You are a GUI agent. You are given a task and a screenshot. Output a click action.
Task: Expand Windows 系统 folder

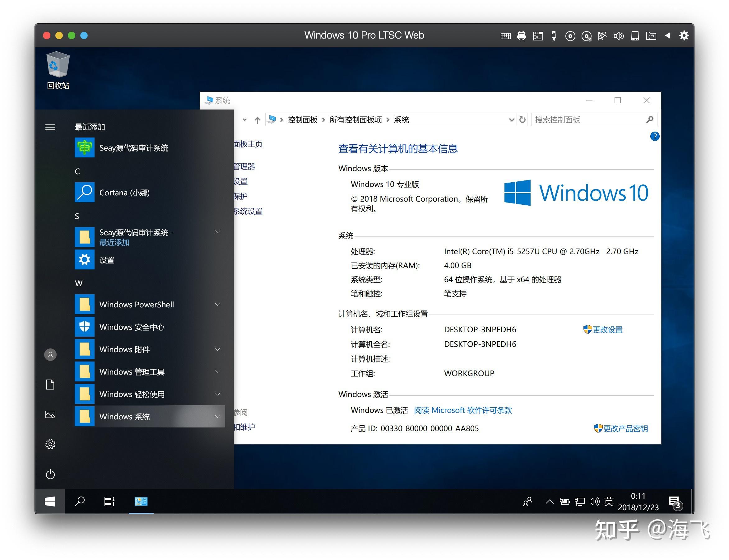pyautogui.click(x=217, y=416)
